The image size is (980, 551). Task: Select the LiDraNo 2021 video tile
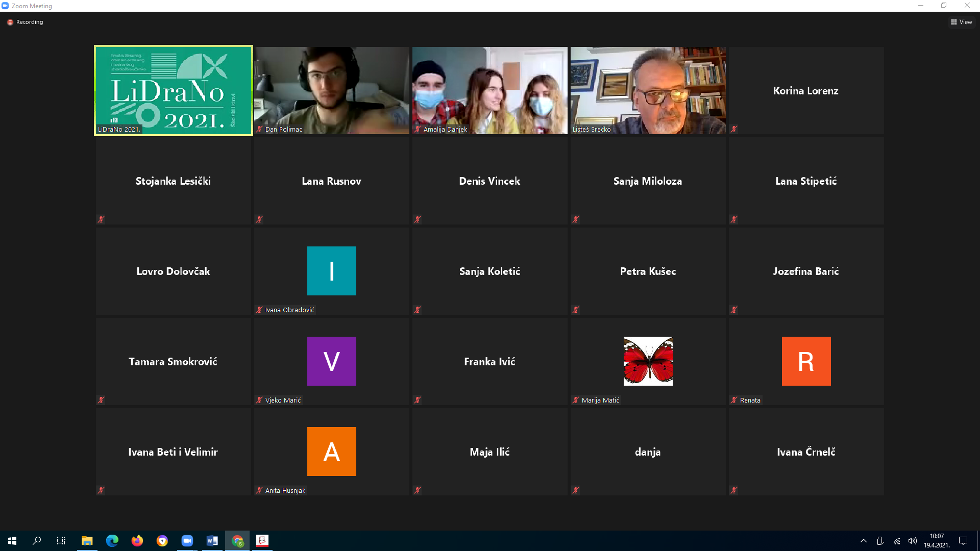[x=174, y=90]
